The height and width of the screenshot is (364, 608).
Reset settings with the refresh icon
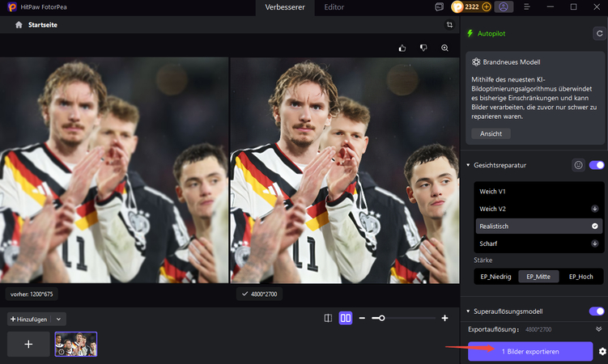click(599, 34)
